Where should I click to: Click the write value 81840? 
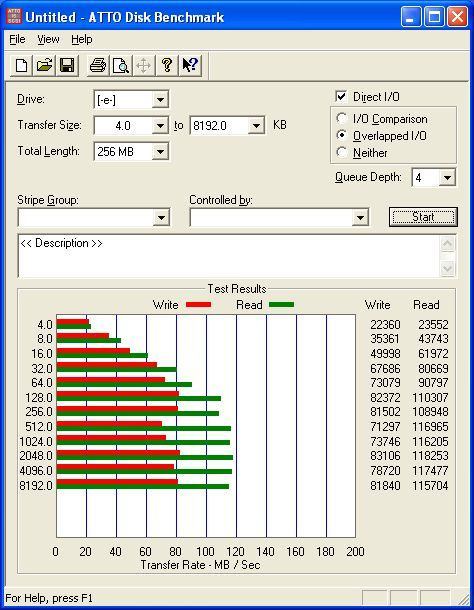click(385, 486)
